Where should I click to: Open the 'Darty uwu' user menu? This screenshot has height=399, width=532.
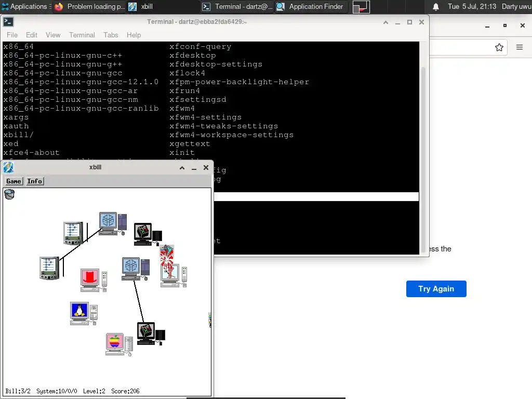click(x=516, y=6)
